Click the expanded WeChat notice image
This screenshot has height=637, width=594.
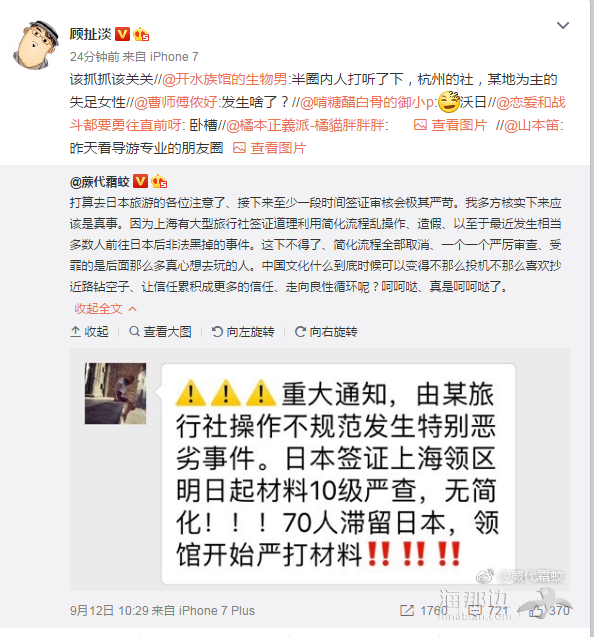tap(320, 470)
